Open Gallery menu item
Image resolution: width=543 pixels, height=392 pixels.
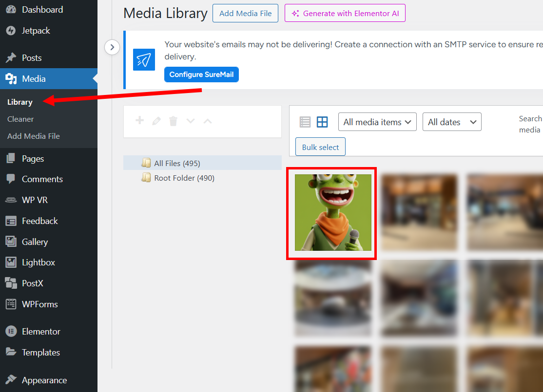[x=49, y=242]
